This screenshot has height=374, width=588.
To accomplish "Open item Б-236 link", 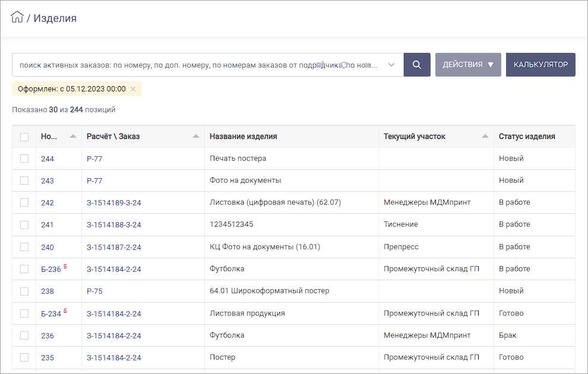I will [51, 270].
